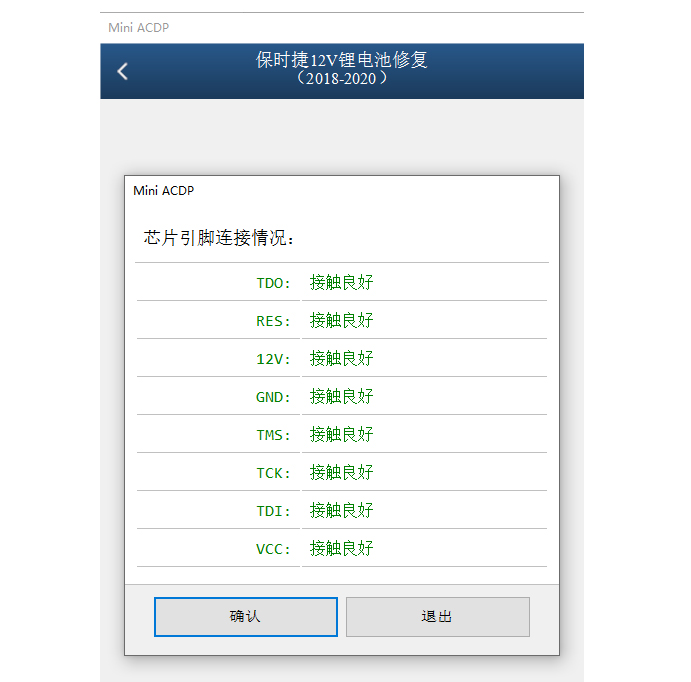Image resolution: width=691 pixels, height=682 pixels.
Task: Select the 12V pin label
Action: click(x=273, y=359)
